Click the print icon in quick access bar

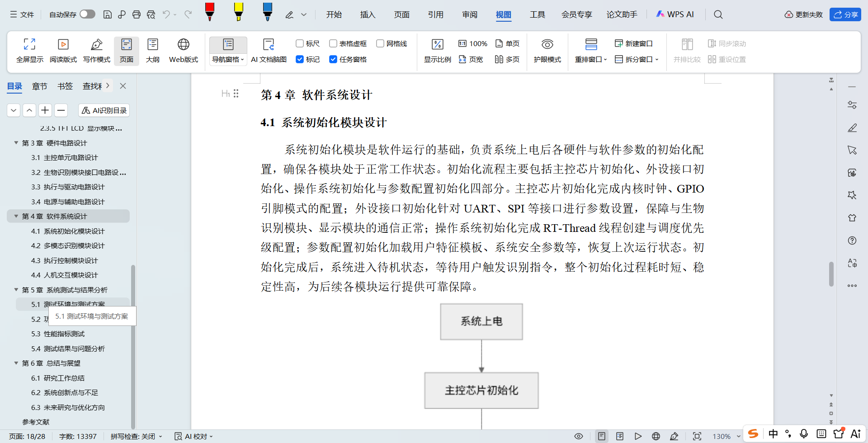click(137, 14)
